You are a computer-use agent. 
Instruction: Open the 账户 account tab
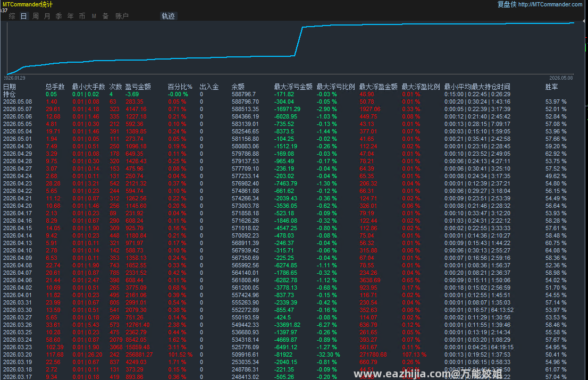[122, 16]
